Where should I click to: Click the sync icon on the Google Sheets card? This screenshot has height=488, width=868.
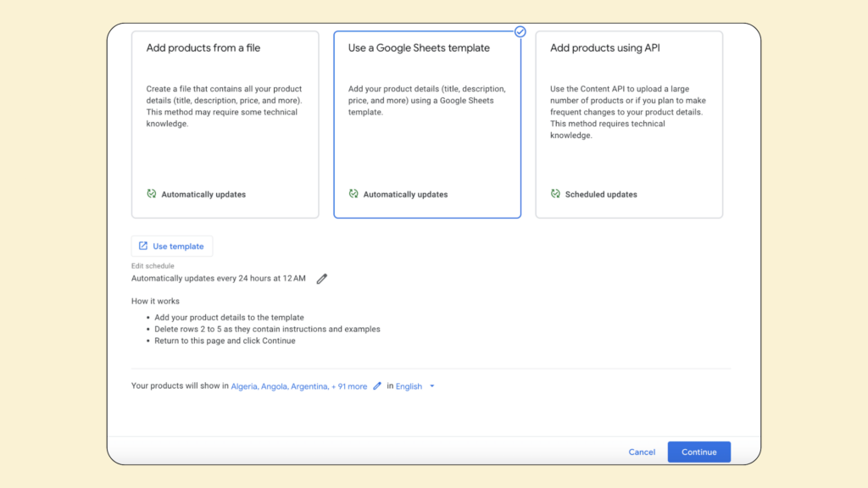point(353,194)
